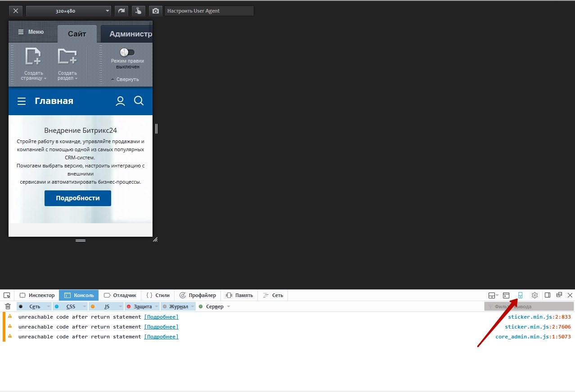Take a screenshot with camera icon
This screenshot has height=392, width=575.
(x=156, y=11)
